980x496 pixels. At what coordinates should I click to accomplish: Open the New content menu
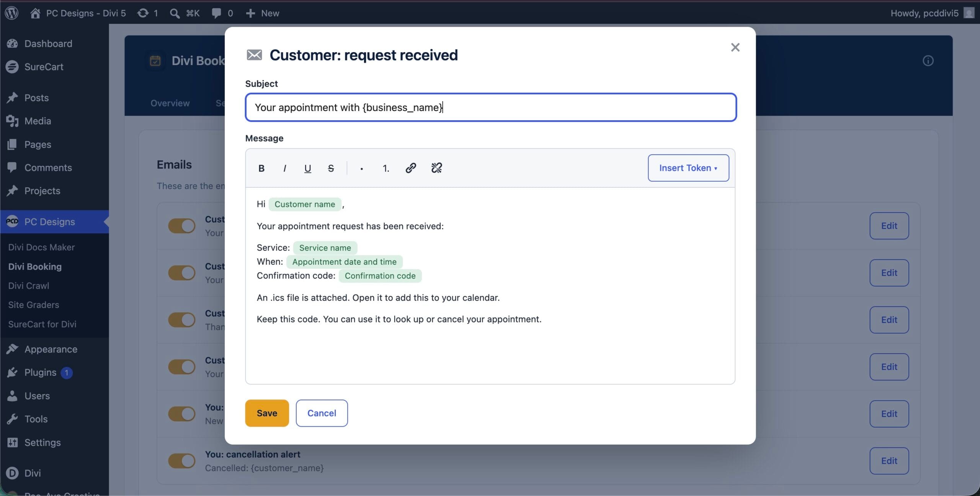[262, 13]
